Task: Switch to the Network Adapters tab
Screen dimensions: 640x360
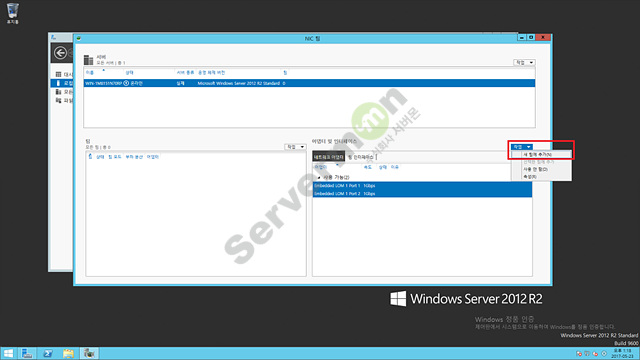Action: (x=329, y=157)
